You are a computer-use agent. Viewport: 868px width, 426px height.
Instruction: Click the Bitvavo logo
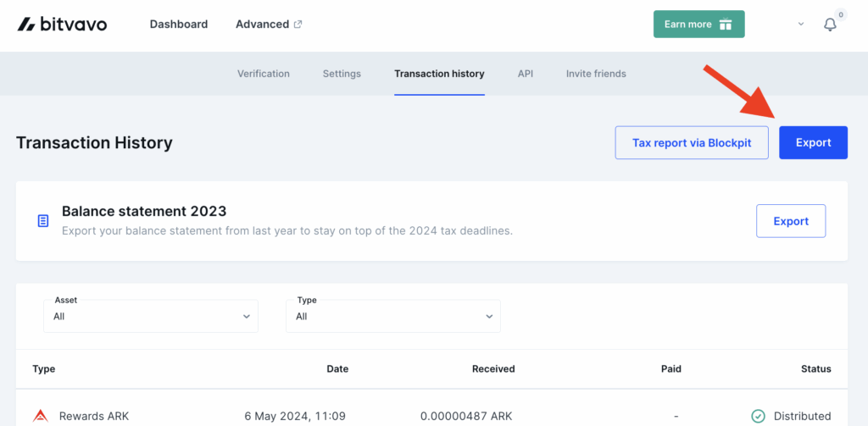pyautogui.click(x=62, y=25)
